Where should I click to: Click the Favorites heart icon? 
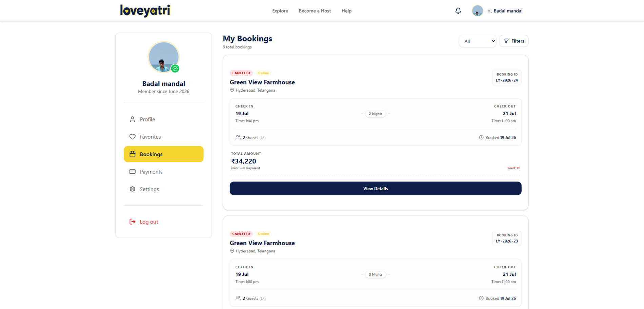133,137
